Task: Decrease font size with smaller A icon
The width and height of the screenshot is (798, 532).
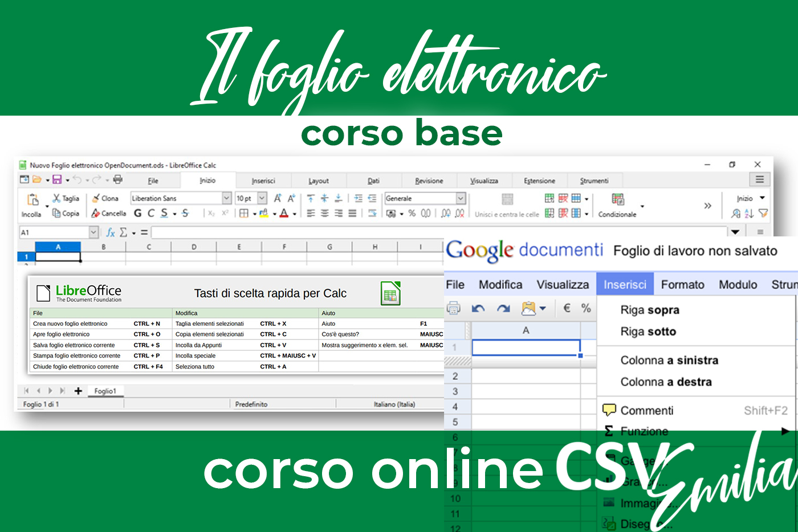Action: click(291, 198)
